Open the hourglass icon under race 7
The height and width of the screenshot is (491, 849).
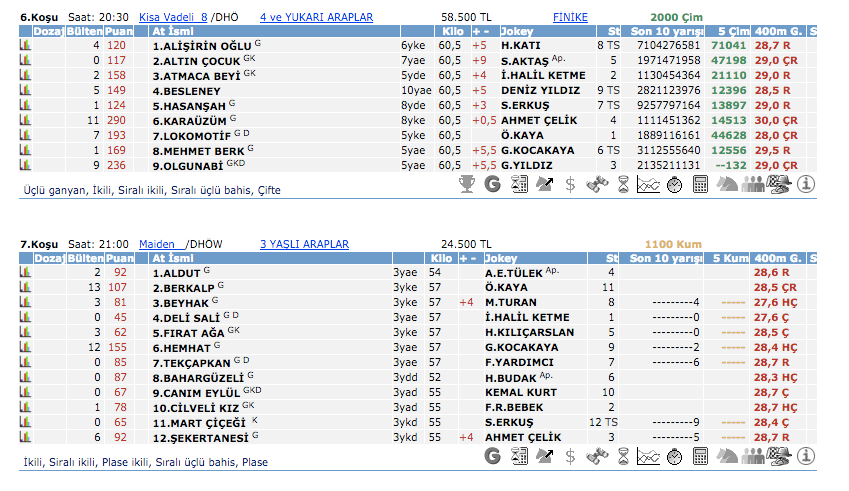click(x=622, y=456)
